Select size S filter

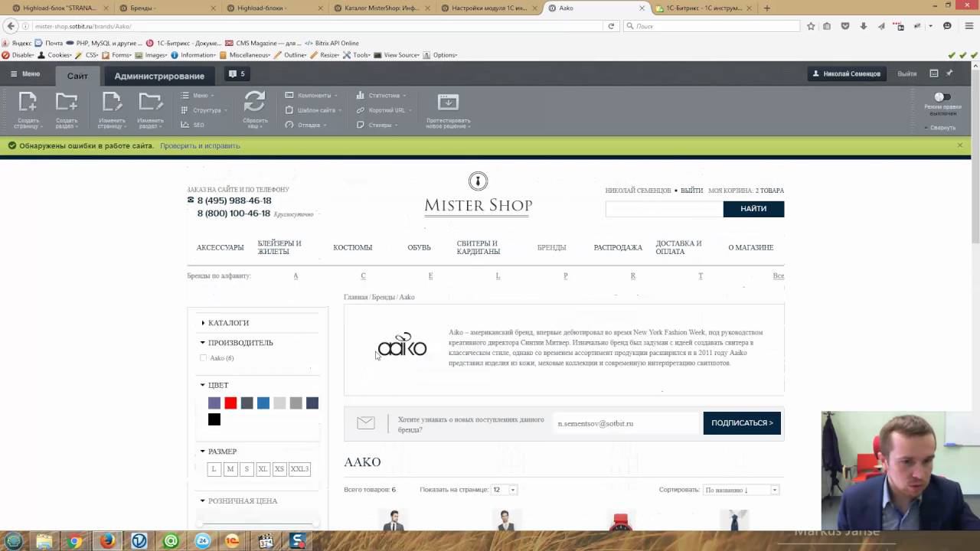[247, 469]
